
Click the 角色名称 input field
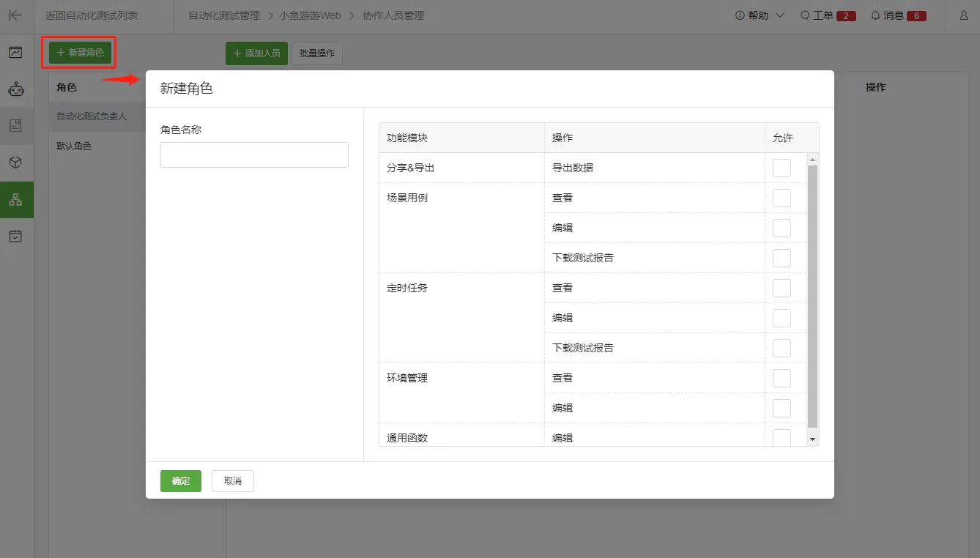click(254, 155)
